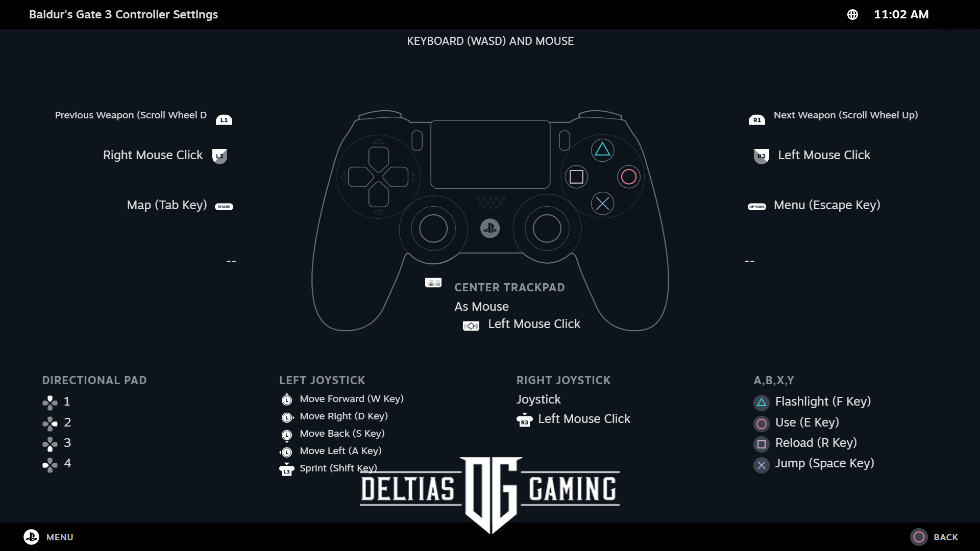980x551 pixels.
Task: Click the L2 Right Mouse Click trigger icon
Action: click(x=219, y=156)
